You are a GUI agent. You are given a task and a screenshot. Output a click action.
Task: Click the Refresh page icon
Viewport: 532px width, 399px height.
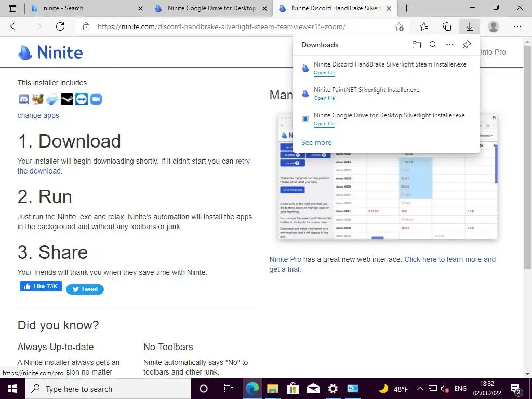(60, 26)
